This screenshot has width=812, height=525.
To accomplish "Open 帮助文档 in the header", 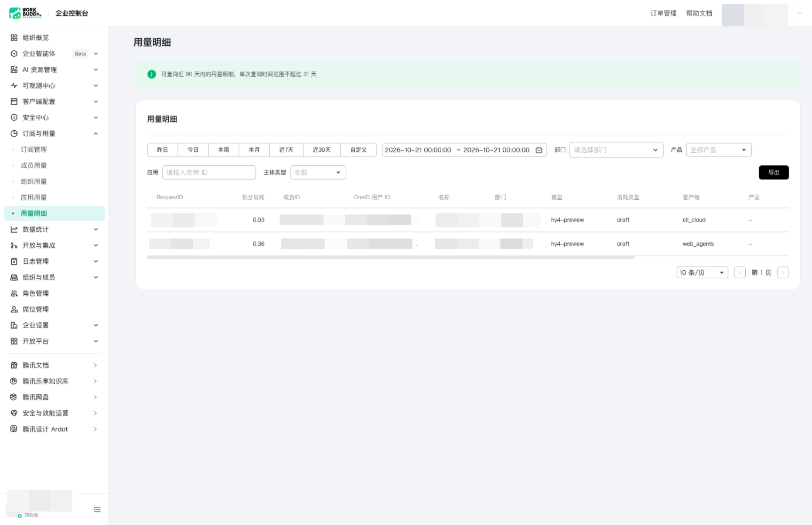I will [699, 13].
